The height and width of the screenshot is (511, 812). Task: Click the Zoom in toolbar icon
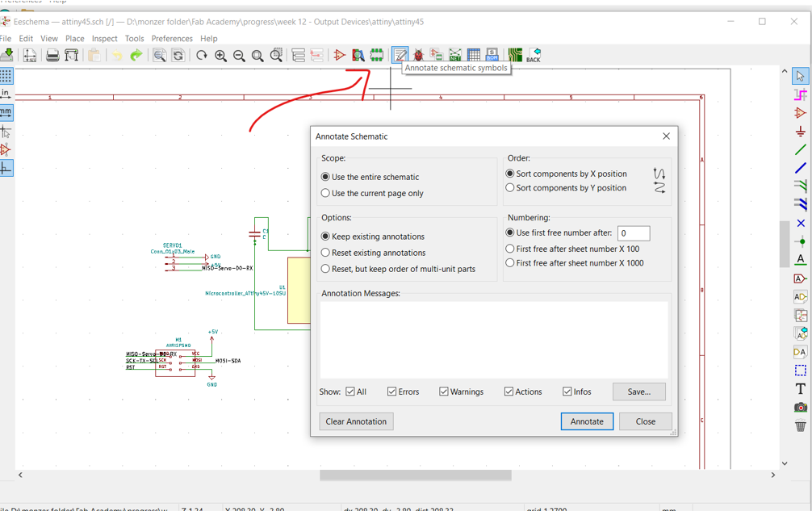coord(220,55)
